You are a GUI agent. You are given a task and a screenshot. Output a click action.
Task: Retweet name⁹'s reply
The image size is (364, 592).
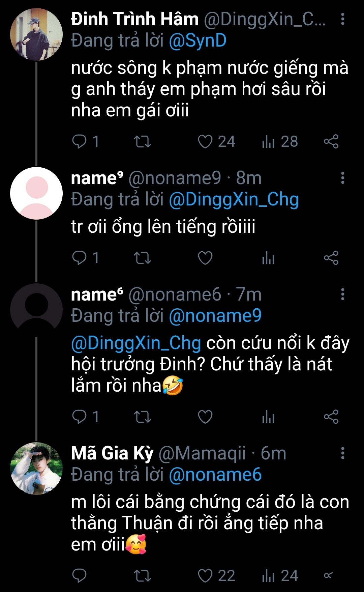pyautogui.click(x=142, y=258)
